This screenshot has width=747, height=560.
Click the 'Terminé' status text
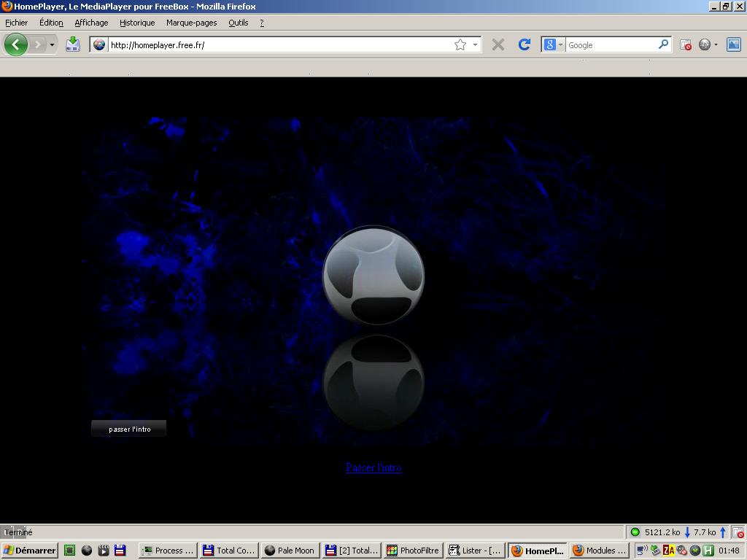tap(18, 532)
